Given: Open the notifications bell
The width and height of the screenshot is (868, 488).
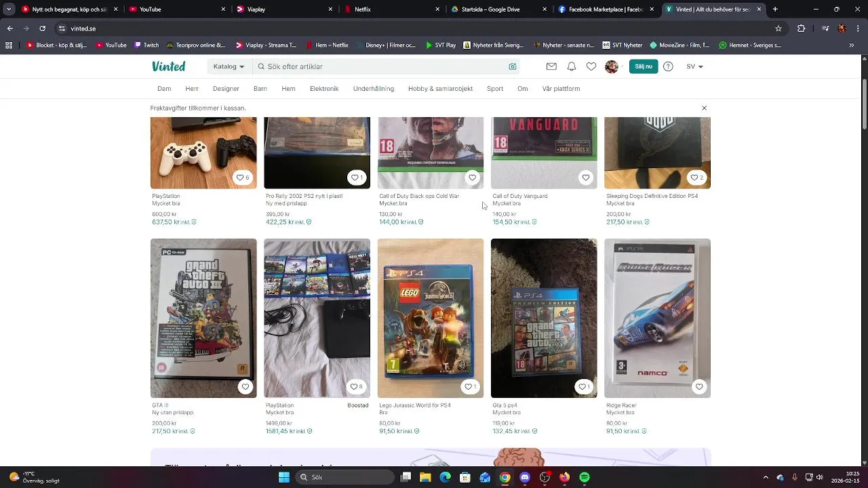Looking at the screenshot, I should click(572, 66).
